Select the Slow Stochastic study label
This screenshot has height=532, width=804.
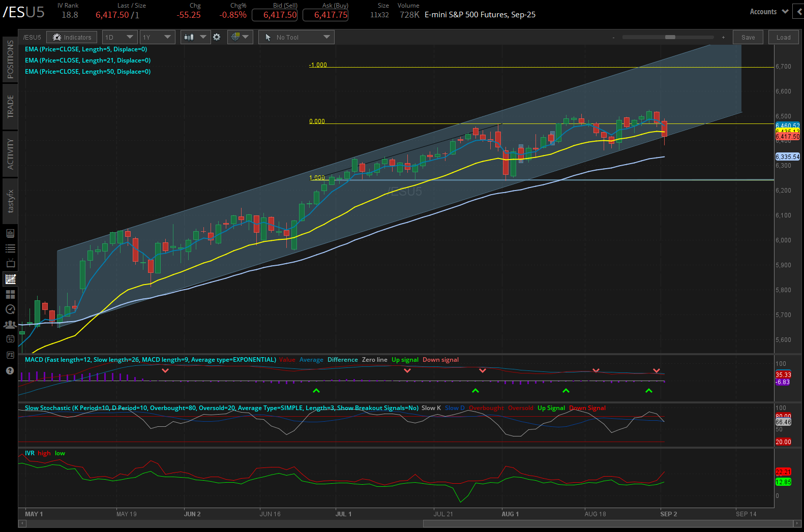222,408
